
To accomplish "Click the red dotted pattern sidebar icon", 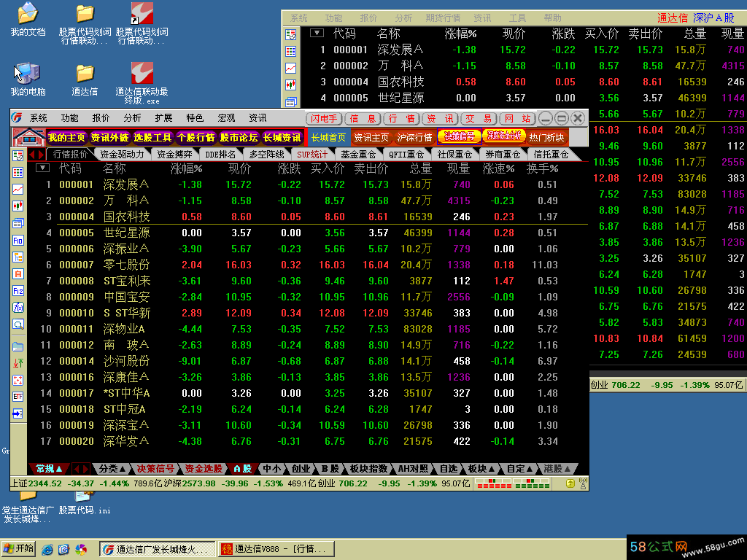I will point(18,380).
